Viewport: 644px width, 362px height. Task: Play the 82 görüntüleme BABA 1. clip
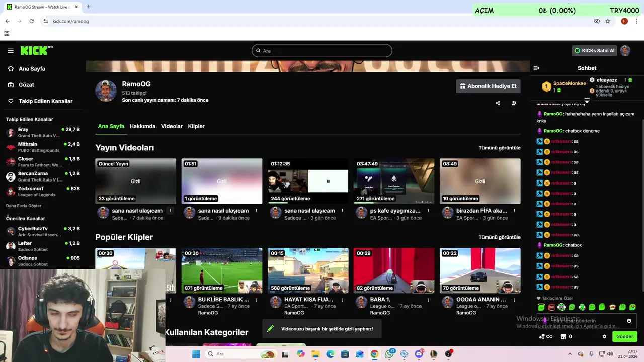click(394, 270)
